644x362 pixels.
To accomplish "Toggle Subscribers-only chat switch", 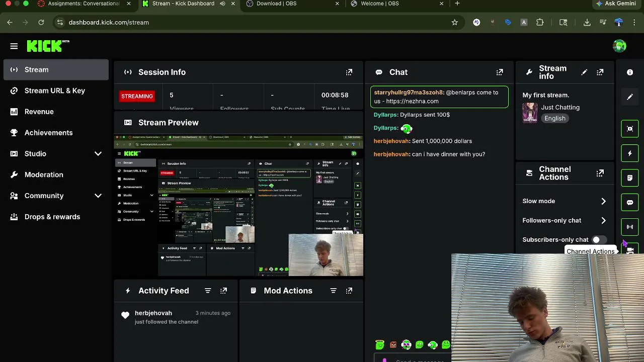I will pos(599,240).
